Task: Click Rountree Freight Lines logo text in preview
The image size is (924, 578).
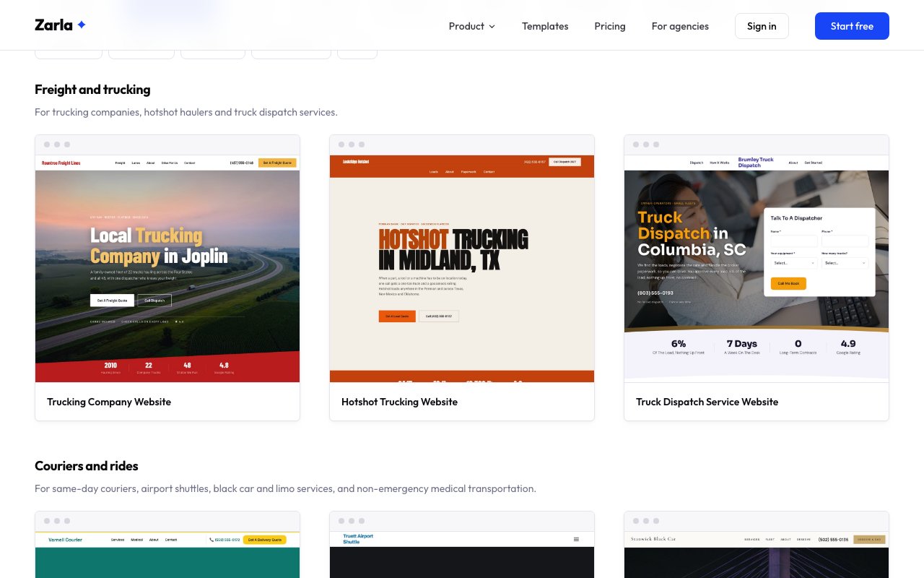Action: pyautogui.click(x=61, y=163)
